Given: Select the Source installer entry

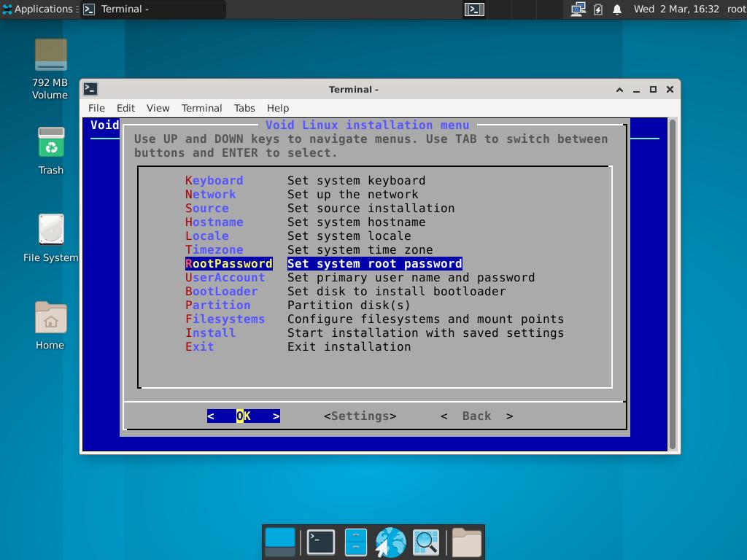Looking at the screenshot, I should pyautogui.click(x=320, y=208).
